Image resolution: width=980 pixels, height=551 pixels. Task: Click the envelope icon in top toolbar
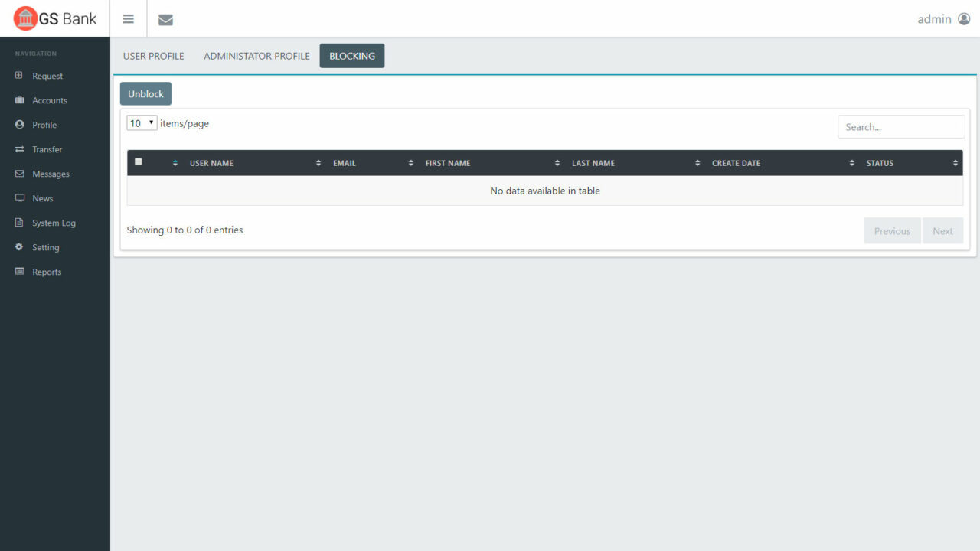165,19
